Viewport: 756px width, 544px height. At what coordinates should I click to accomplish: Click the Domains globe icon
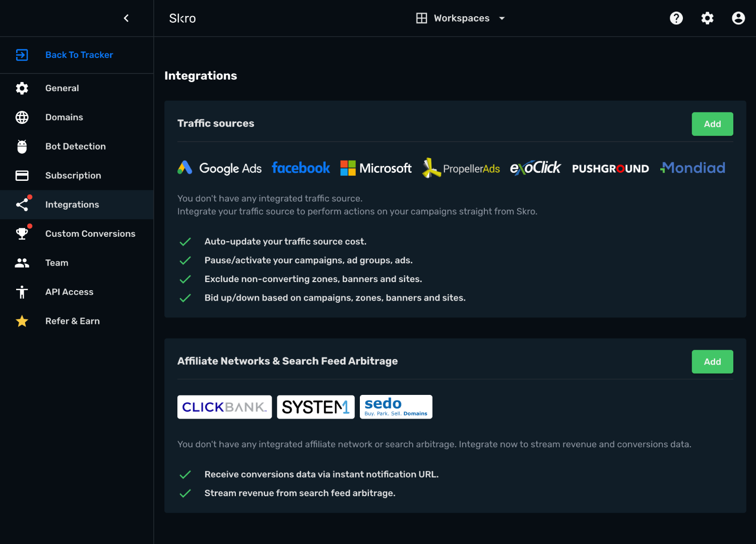point(22,117)
